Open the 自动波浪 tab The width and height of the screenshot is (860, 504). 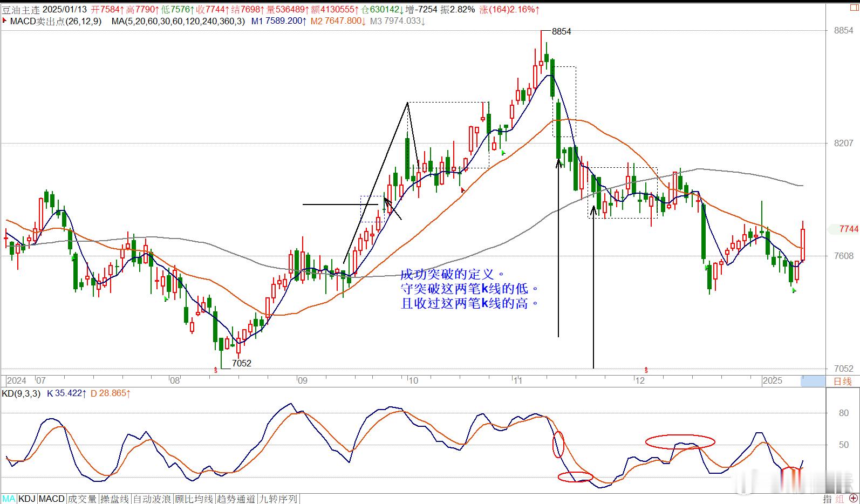coord(152,499)
